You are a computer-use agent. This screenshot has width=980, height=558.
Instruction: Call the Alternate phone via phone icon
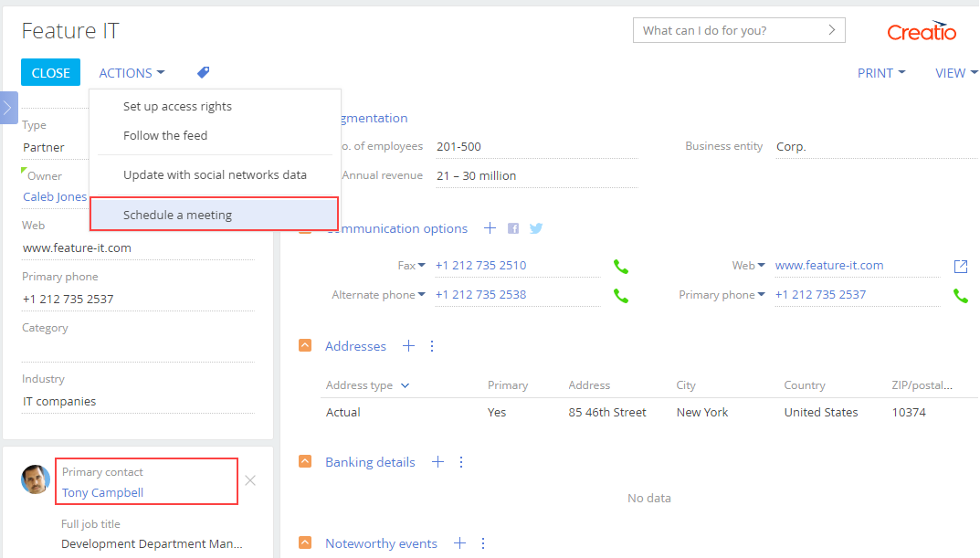[x=621, y=296]
